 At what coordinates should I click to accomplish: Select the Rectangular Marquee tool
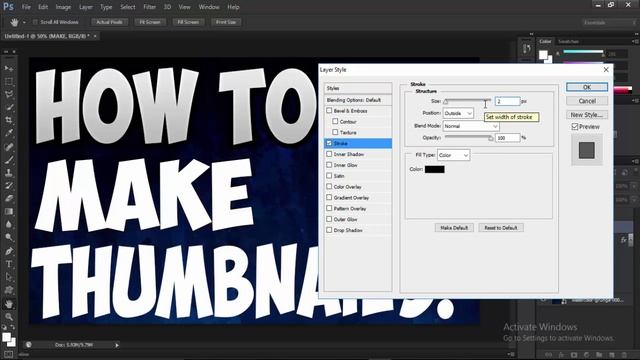pos(9,81)
